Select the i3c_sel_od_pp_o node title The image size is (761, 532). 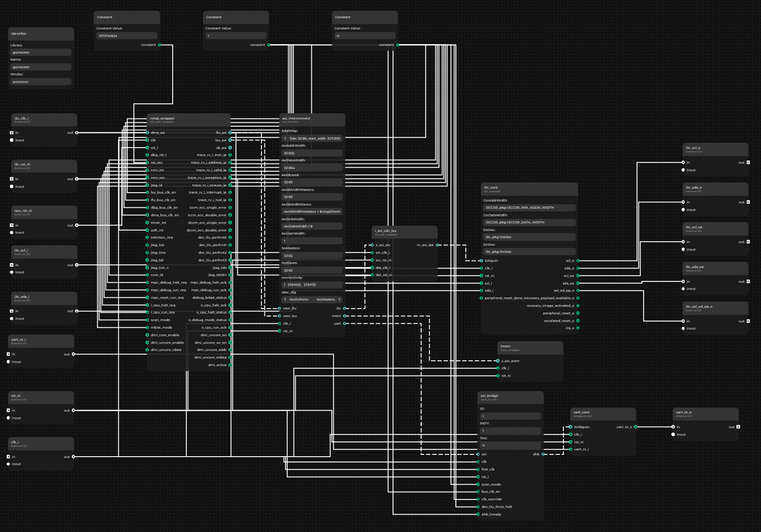[699, 306]
